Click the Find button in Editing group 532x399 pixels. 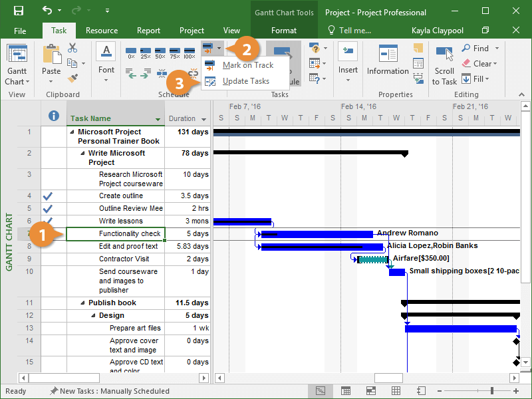pos(475,49)
